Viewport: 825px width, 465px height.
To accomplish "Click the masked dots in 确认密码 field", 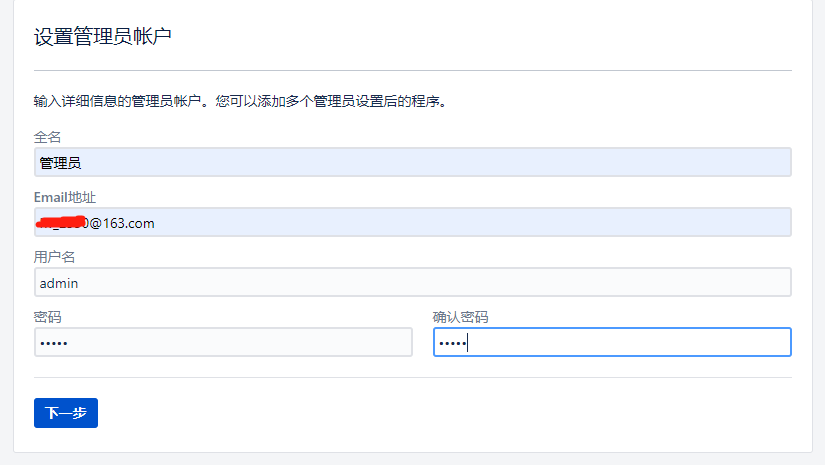I will pyautogui.click(x=452, y=343).
